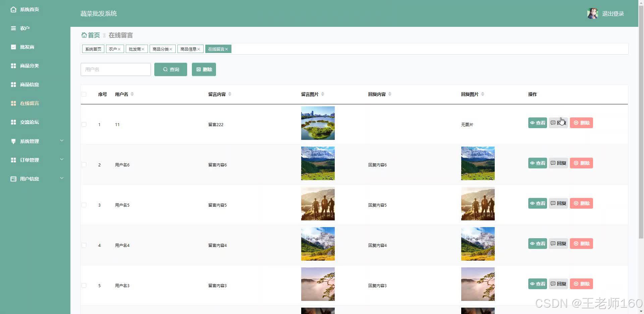
Task: Close the 农户 tab
Action: 119,49
